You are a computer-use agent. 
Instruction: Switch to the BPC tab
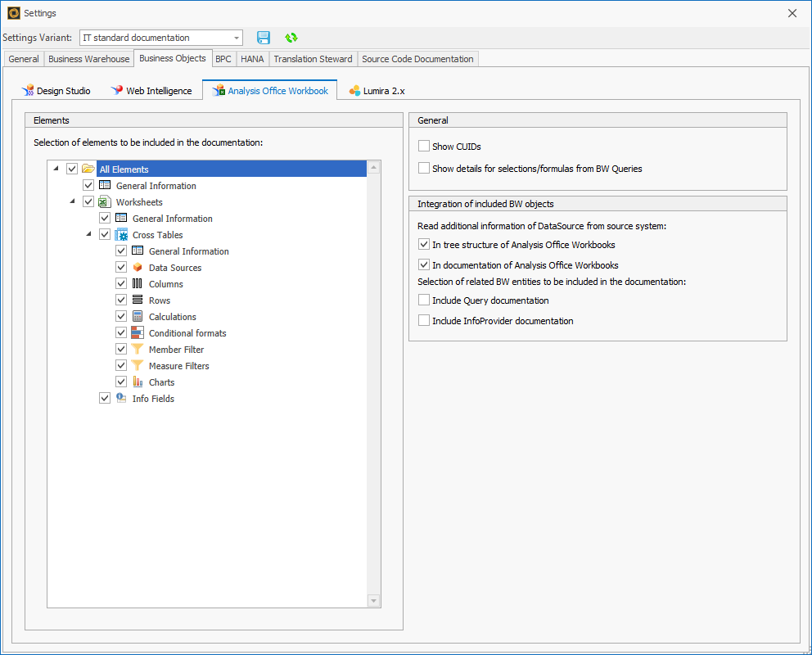(x=223, y=59)
